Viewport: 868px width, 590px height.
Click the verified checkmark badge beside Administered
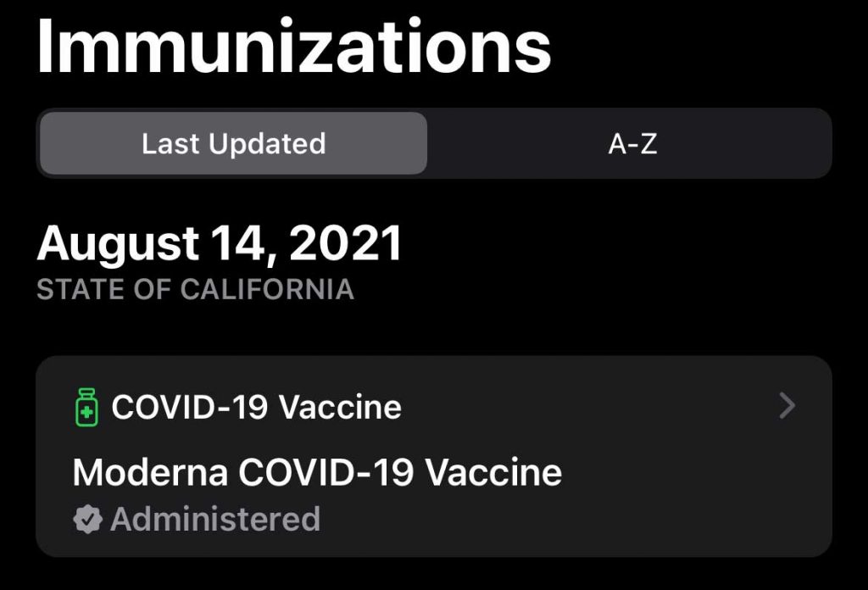pos(87,519)
